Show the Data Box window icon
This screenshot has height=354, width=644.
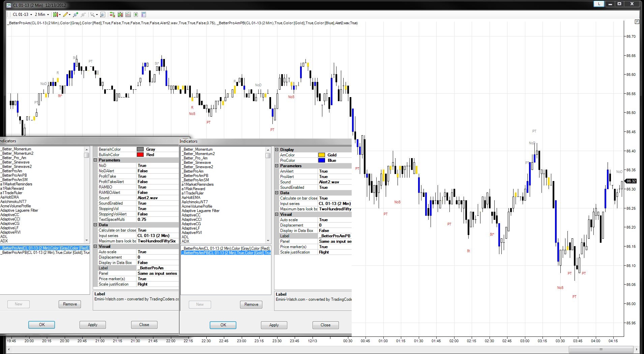pyautogui.click(x=103, y=14)
